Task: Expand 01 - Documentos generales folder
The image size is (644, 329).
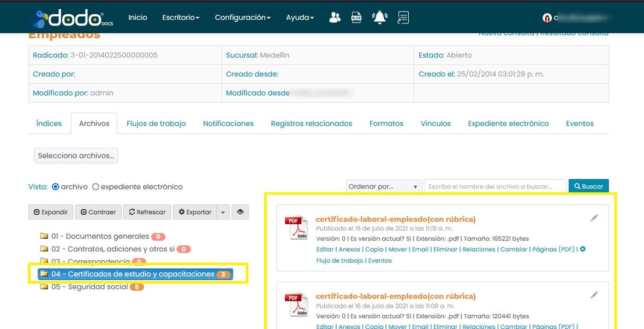Action: [100, 236]
